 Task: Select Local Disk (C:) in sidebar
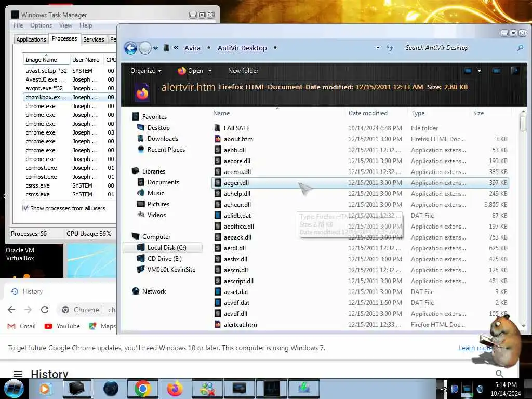pyautogui.click(x=167, y=248)
